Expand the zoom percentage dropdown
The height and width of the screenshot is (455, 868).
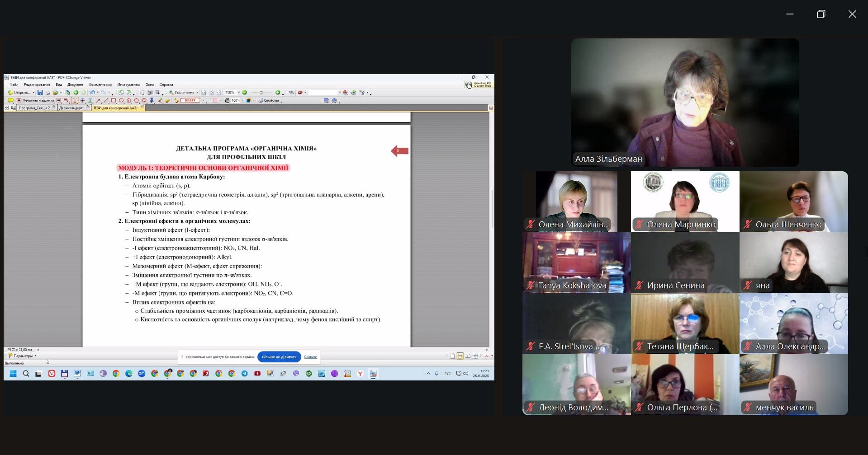point(239,93)
